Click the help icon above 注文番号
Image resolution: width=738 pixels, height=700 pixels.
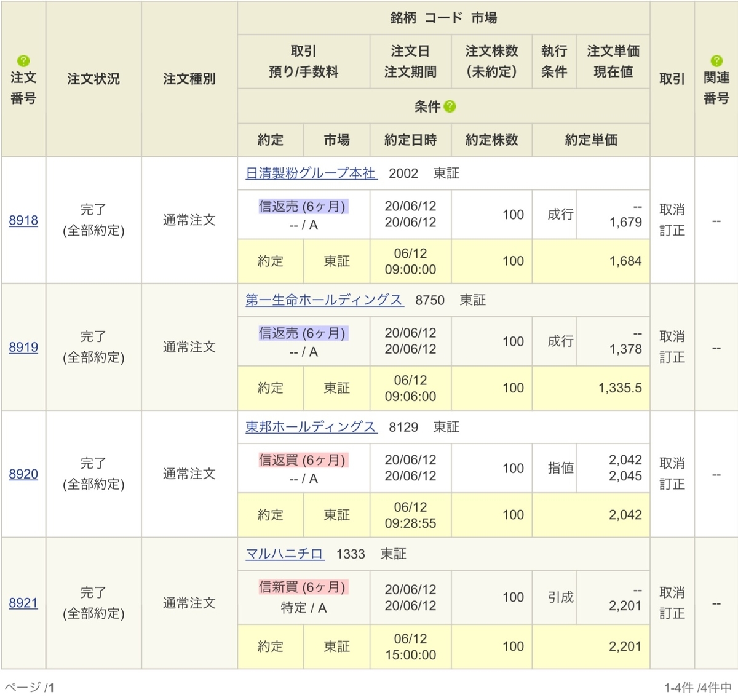[23, 60]
